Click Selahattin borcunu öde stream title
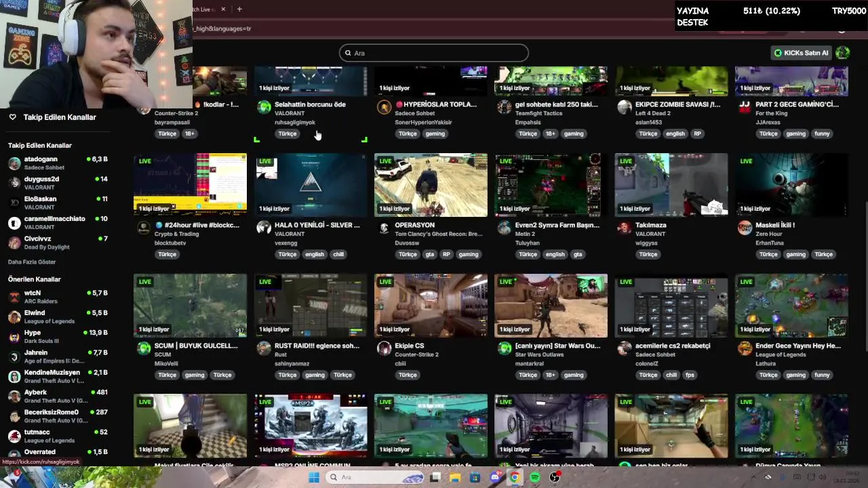This screenshot has height=488, width=868. [x=310, y=104]
